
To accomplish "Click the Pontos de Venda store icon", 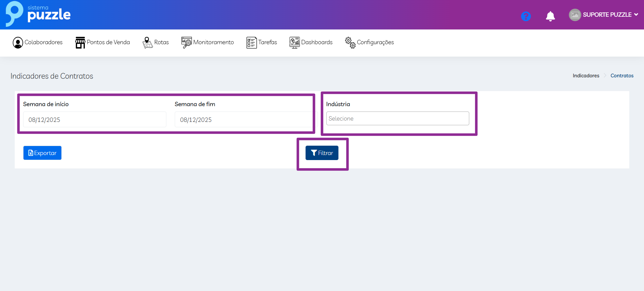I will (80, 43).
